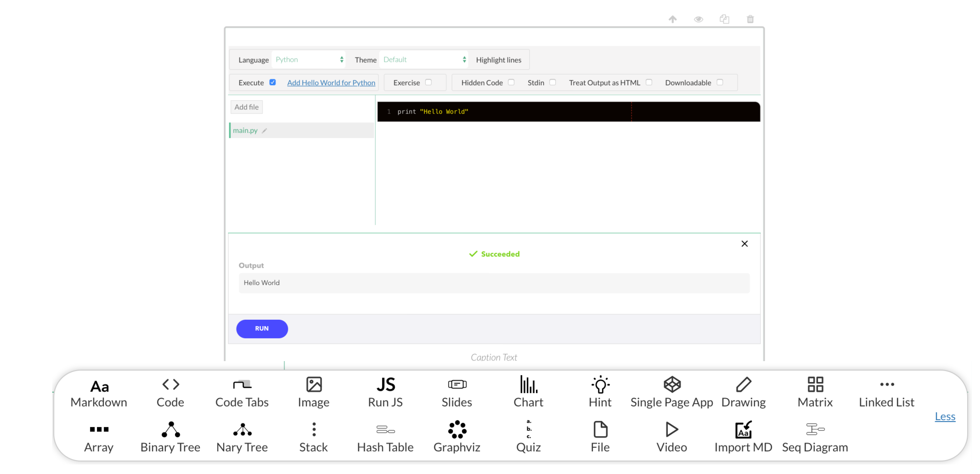
Task: Insert a Binary Tree widget
Action: [x=170, y=437]
